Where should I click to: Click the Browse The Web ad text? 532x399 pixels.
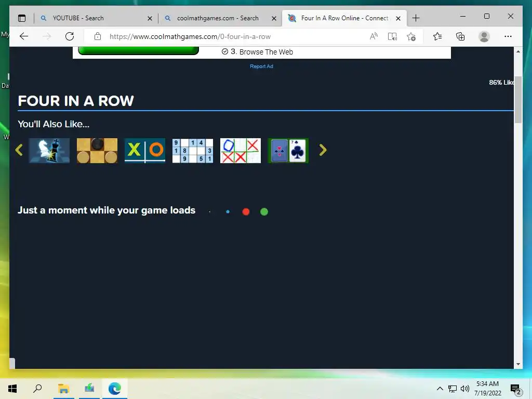pyautogui.click(x=267, y=52)
